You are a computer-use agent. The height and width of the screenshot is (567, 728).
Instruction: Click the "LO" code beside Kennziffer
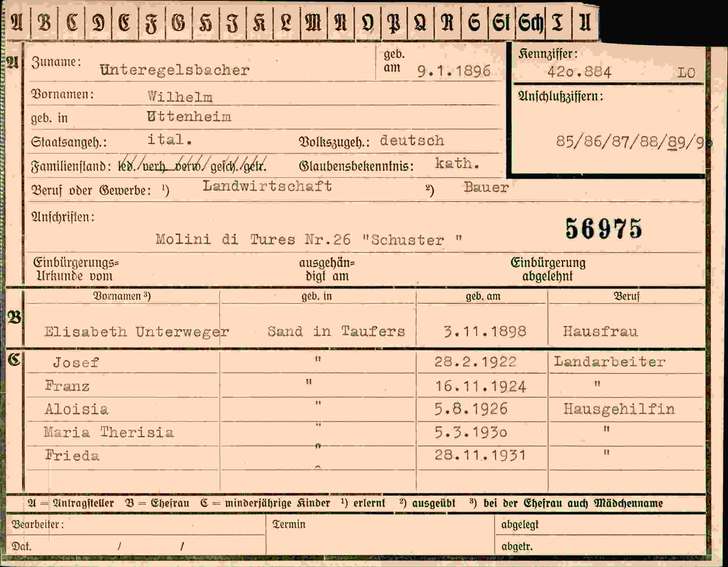pos(686,73)
